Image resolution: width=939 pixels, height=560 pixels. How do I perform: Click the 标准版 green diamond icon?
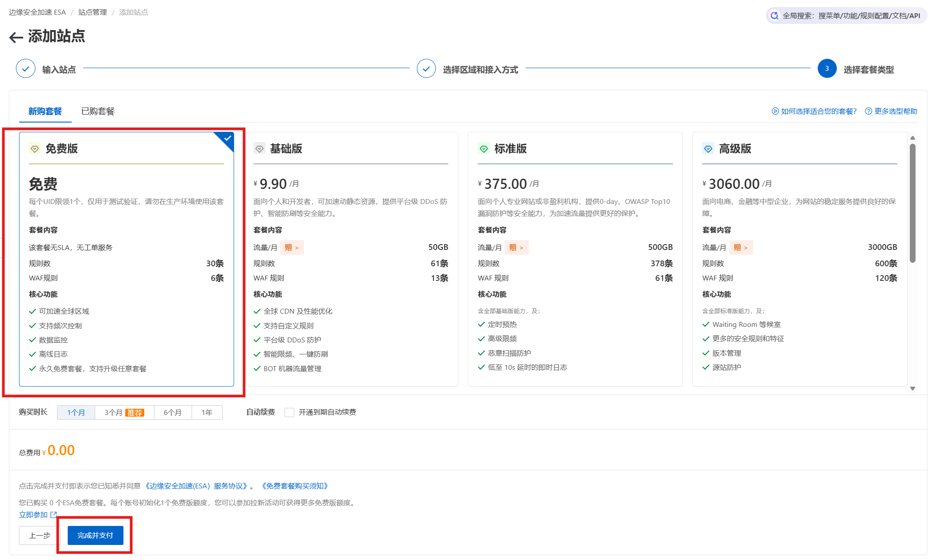[484, 149]
